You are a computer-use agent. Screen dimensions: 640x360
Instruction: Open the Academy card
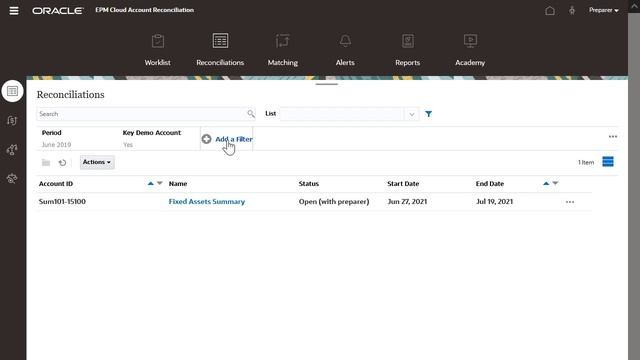click(470, 50)
